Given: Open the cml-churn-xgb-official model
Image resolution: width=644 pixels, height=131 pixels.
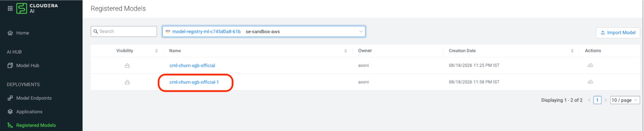Looking at the screenshot, I should click(x=192, y=65).
